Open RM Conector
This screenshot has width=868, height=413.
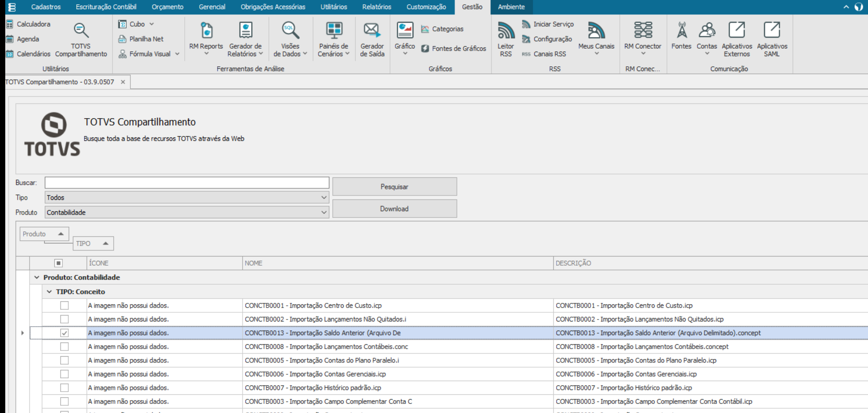point(643,38)
